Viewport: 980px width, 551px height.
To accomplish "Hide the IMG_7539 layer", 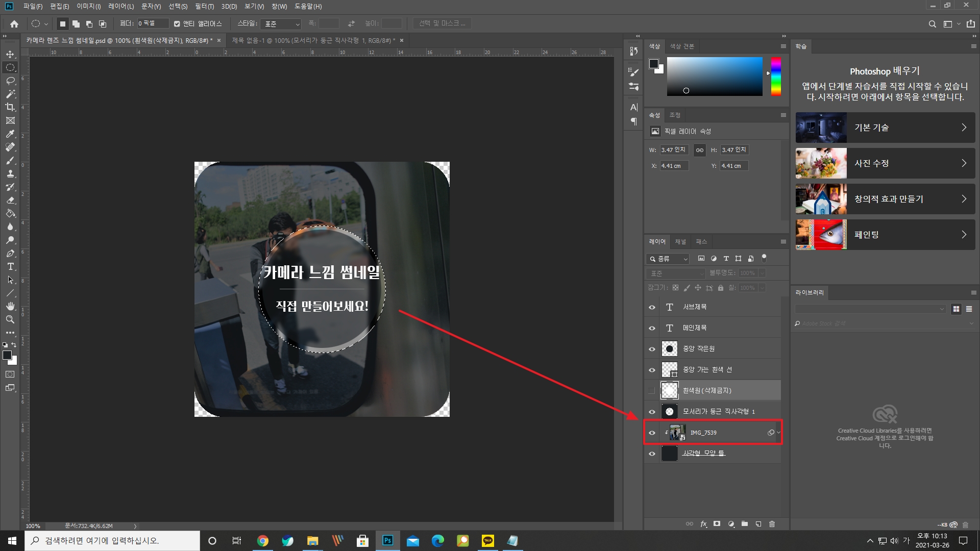I will point(652,433).
